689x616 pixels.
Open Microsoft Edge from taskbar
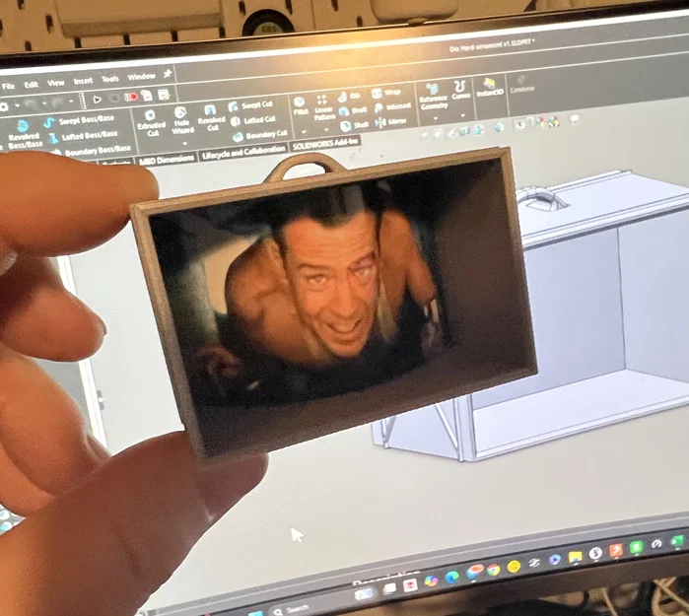coord(451,577)
